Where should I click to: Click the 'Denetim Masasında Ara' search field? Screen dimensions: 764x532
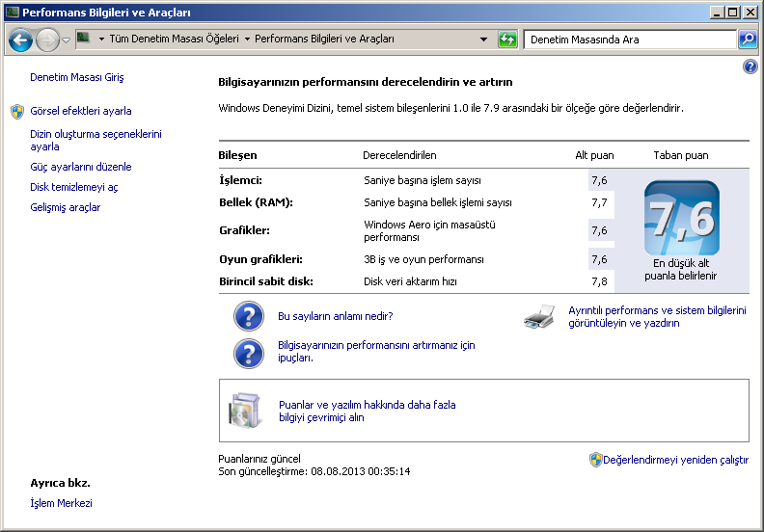(629, 40)
